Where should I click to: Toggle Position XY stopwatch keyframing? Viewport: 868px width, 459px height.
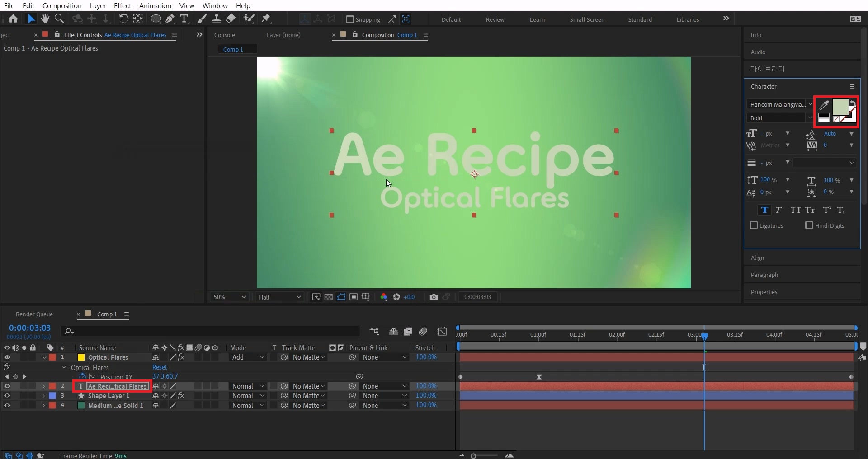pos(82,376)
